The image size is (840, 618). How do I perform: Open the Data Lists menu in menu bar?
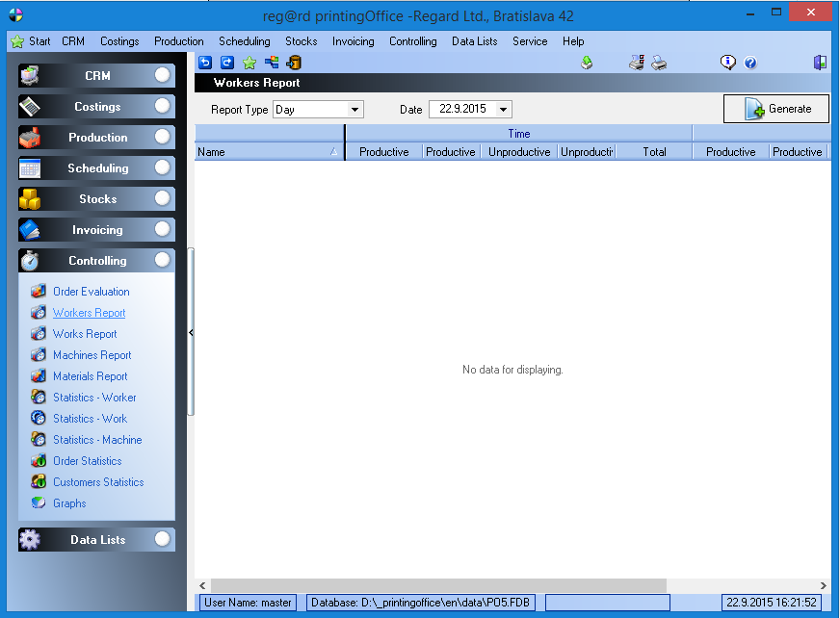point(474,41)
